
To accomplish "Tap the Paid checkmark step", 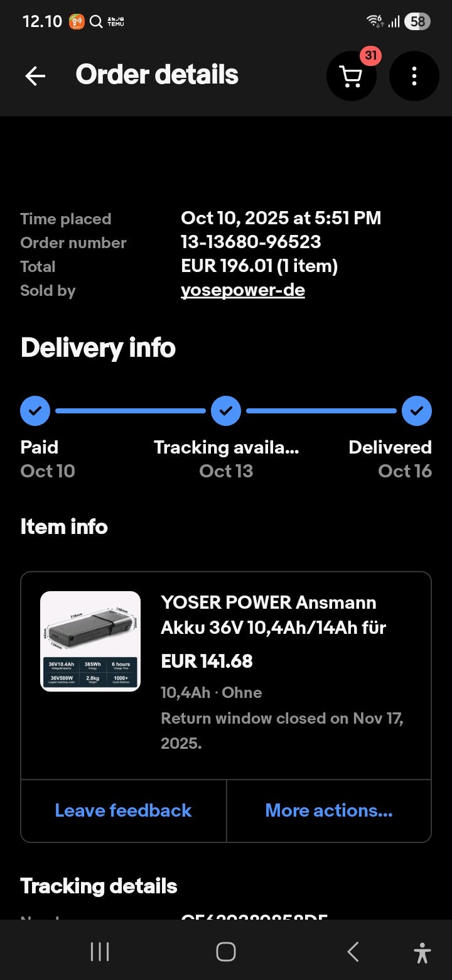I will 36,411.
